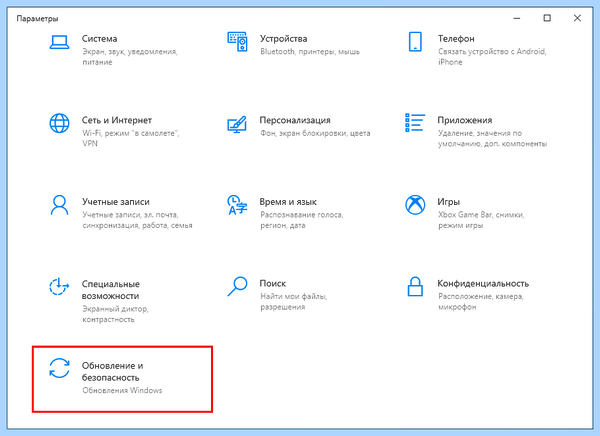Open the Система settings heading
This screenshot has height=436, width=600.
coord(99,39)
